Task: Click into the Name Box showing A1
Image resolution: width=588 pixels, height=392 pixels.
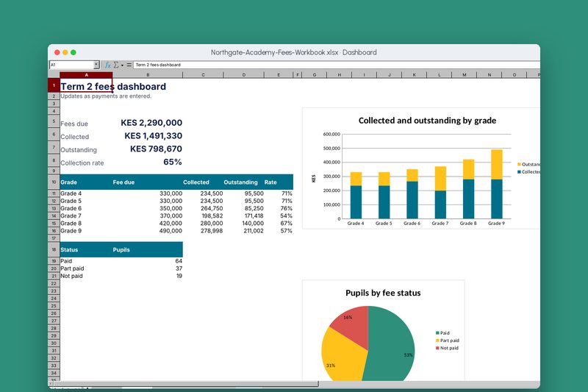Action: pos(71,65)
